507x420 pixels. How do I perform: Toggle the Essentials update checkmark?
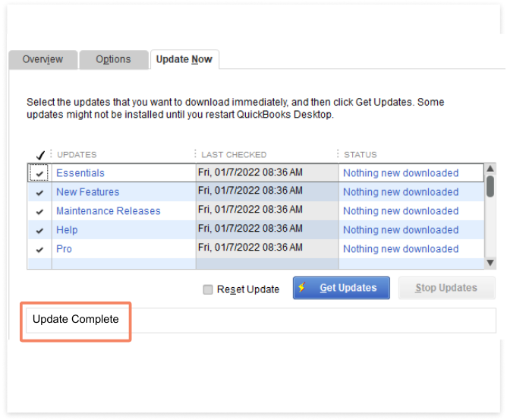click(x=39, y=173)
